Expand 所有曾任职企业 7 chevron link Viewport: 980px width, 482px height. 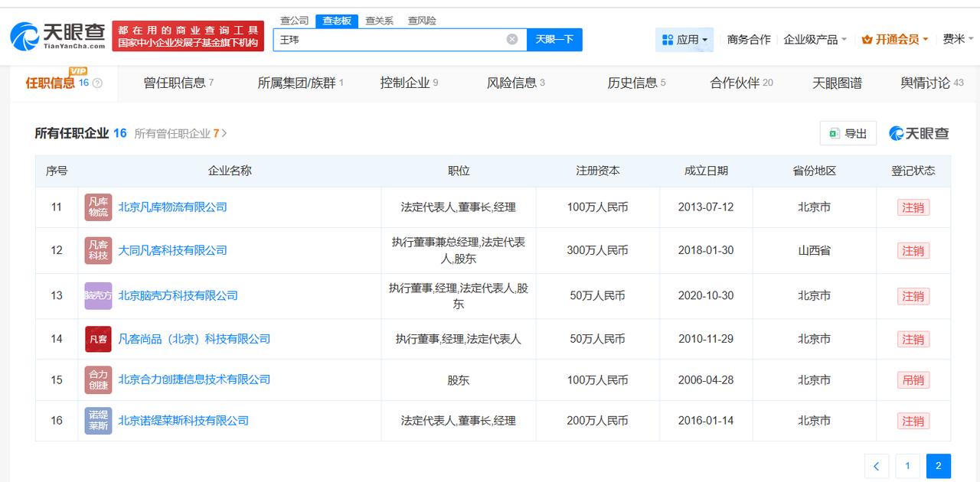(181, 133)
